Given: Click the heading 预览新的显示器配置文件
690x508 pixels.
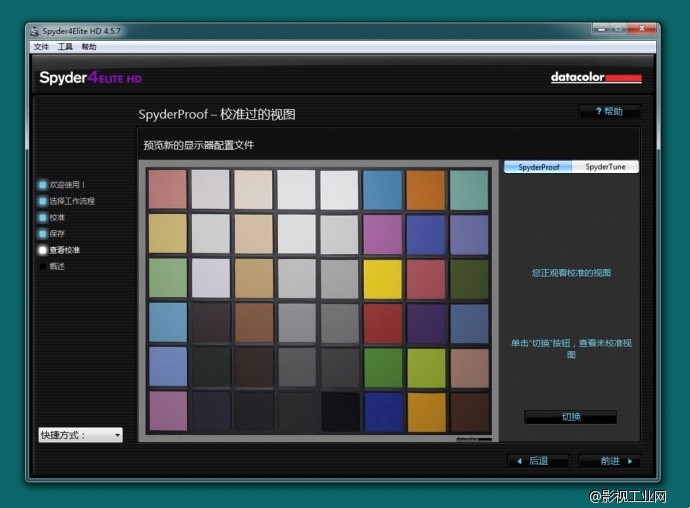Looking at the screenshot, I should point(198,145).
